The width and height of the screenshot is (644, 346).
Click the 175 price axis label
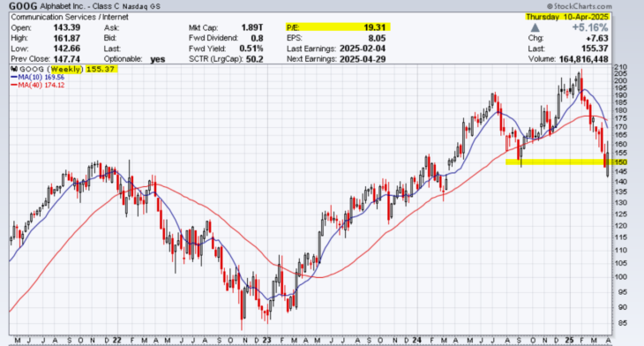[x=620, y=118]
